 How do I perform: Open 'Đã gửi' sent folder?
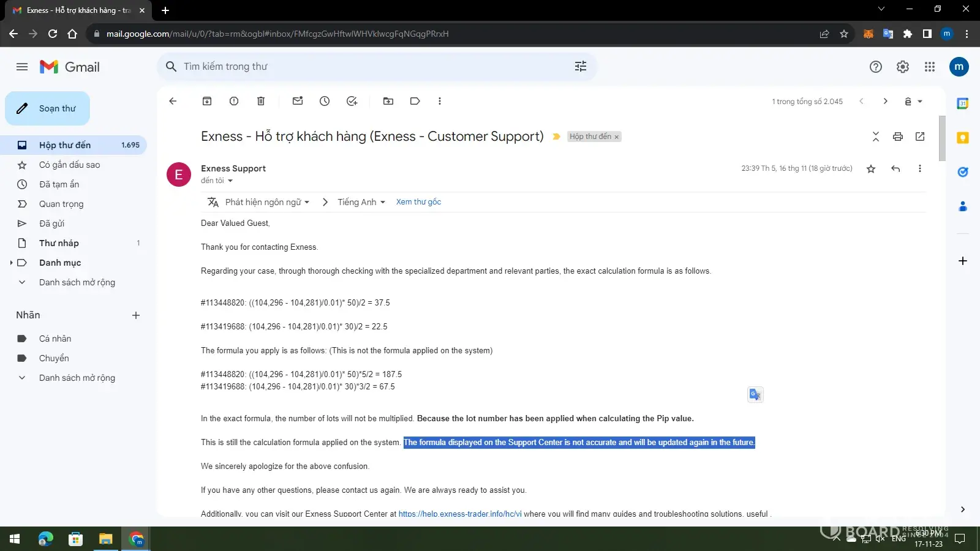(73, 223)
